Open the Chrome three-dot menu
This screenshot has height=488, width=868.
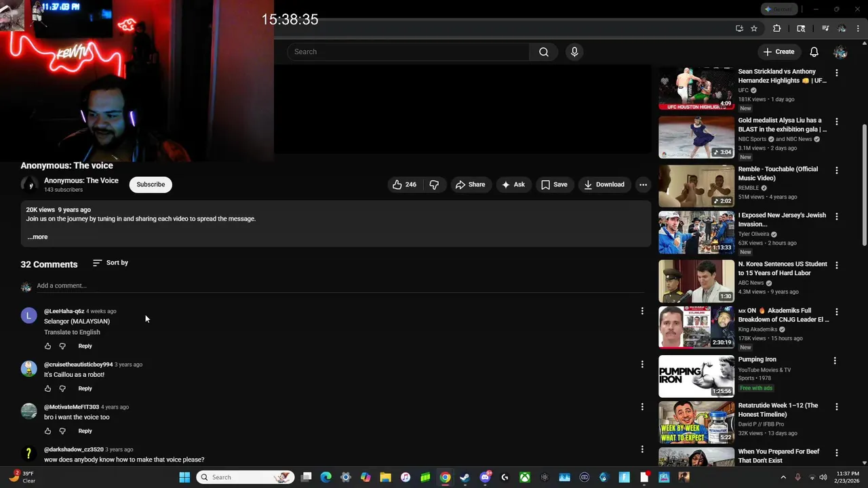(859, 28)
